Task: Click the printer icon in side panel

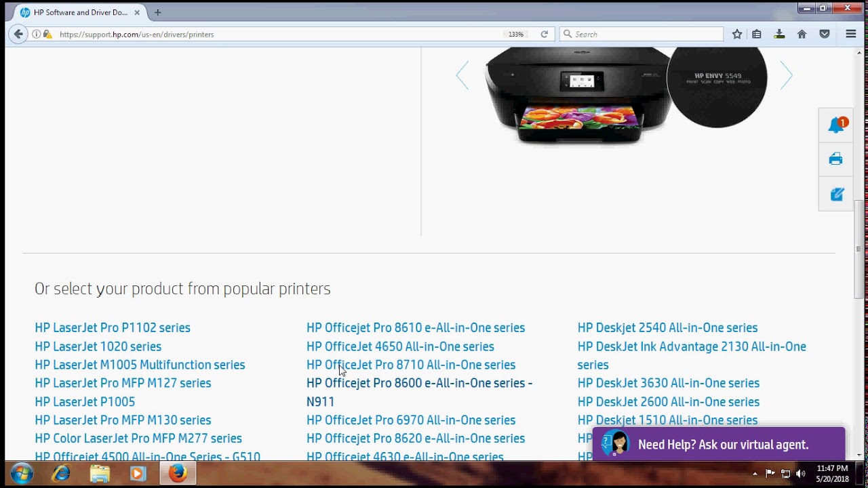Action: pyautogui.click(x=835, y=159)
